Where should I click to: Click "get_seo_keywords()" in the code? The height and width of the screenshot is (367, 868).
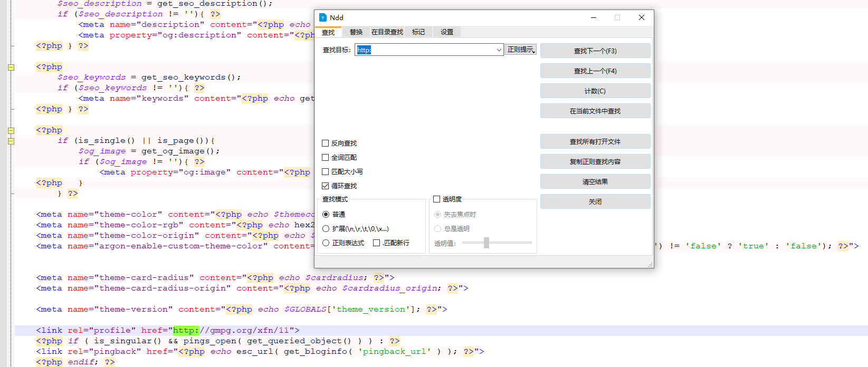[189, 78]
